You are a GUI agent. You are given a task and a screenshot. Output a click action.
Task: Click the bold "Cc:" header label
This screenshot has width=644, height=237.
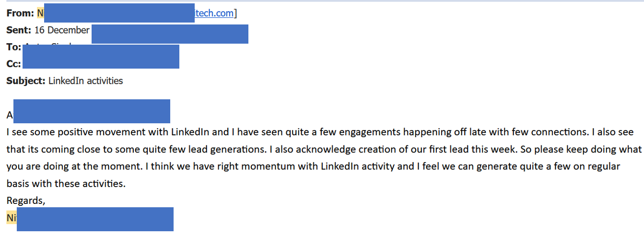tap(13, 64)
